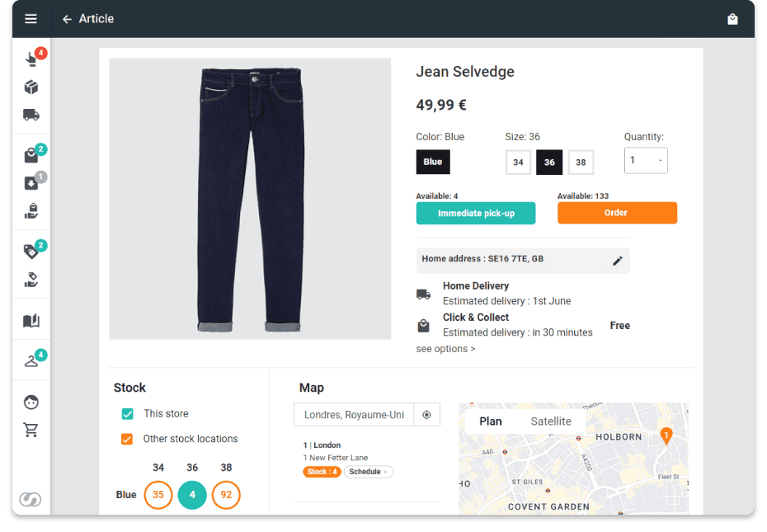Toggle Other stock locations checkbox
This screenshot has height=532, width=767.
(x=128, y=439)
